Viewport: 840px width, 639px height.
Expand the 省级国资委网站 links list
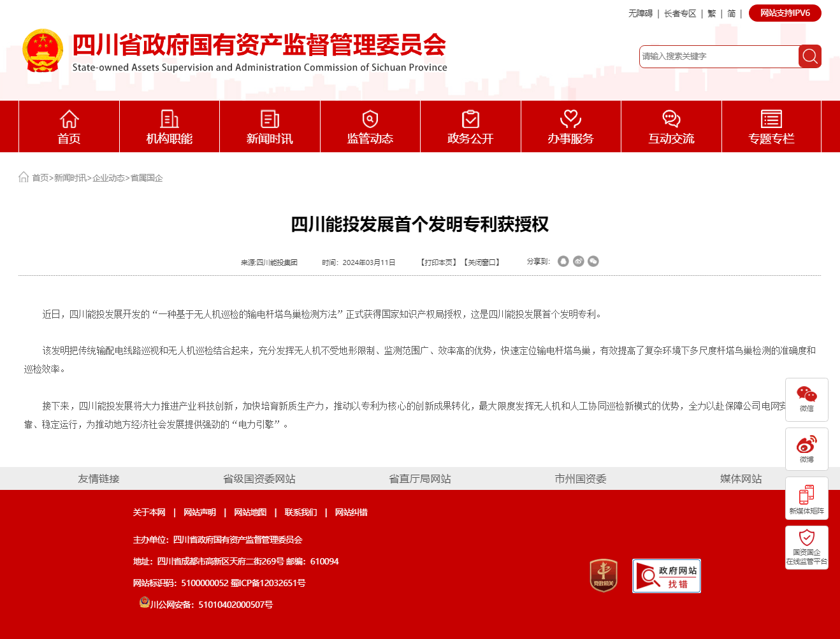point(259,478)
